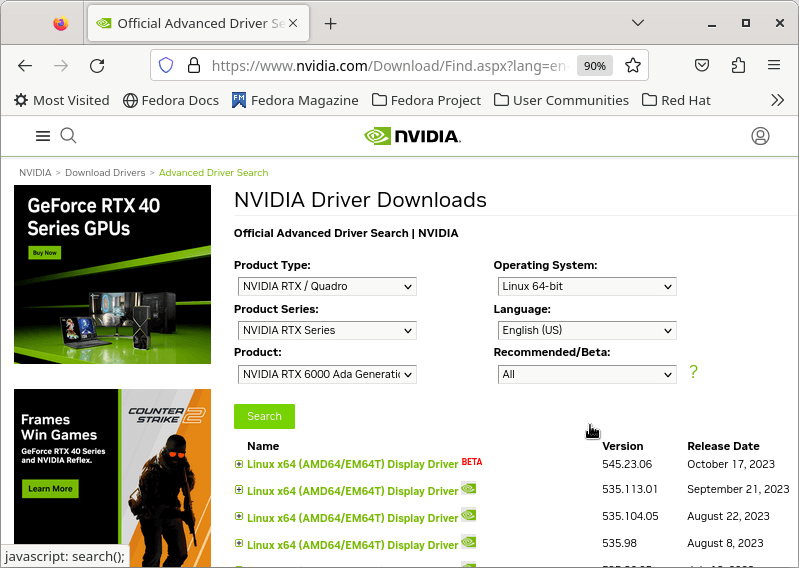Click Buy Now on the RTX 40 banner
Viewport: 799px width, 568px height.
tap(45, 253)
